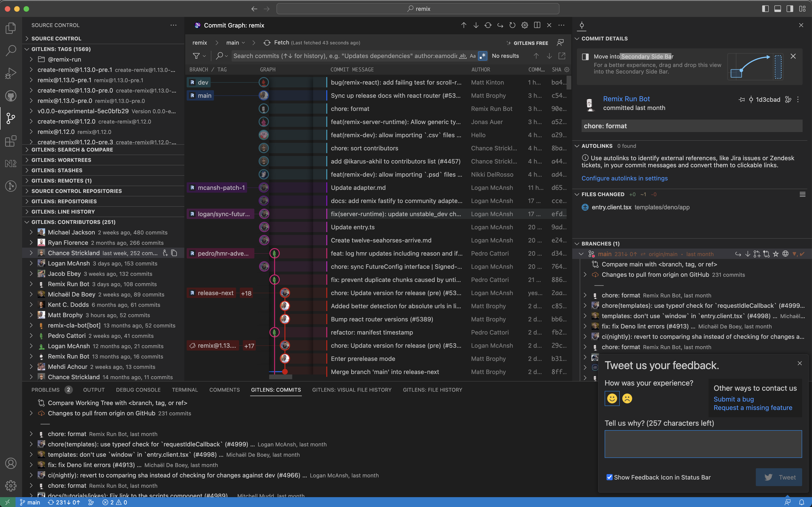Screen dimensions: 812x507
Task: Click the GitLens Free badge
Action: (527, 43)
